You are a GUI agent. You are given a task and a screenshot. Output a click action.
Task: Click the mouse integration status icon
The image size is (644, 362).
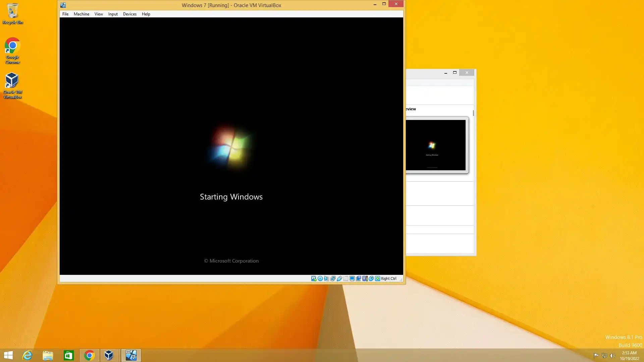(x=371, y=279)
